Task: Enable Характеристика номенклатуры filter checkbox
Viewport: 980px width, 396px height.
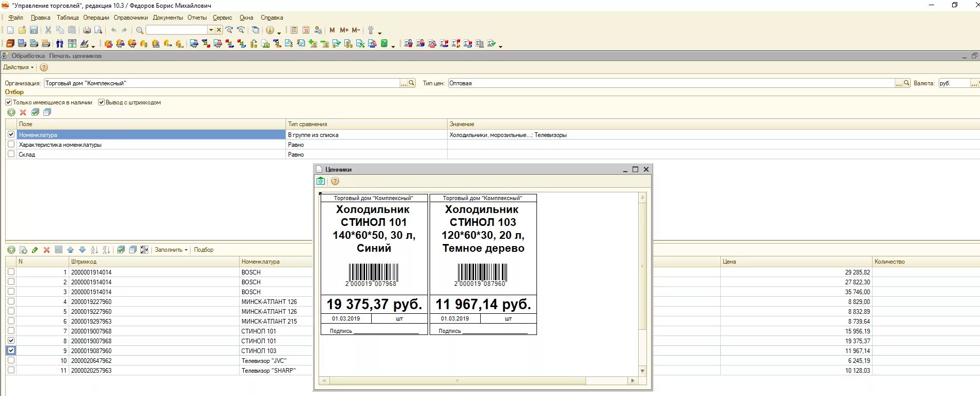Action: 11,144
